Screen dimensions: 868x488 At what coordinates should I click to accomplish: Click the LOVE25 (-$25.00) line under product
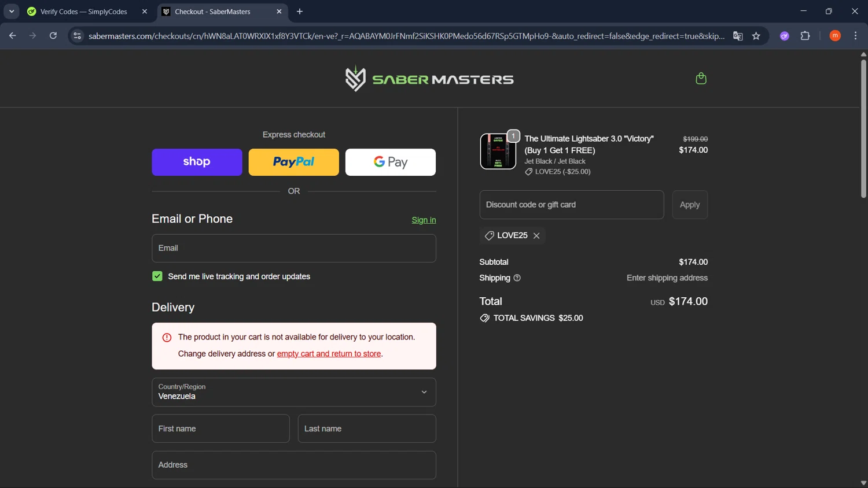(x=558, y=172)
